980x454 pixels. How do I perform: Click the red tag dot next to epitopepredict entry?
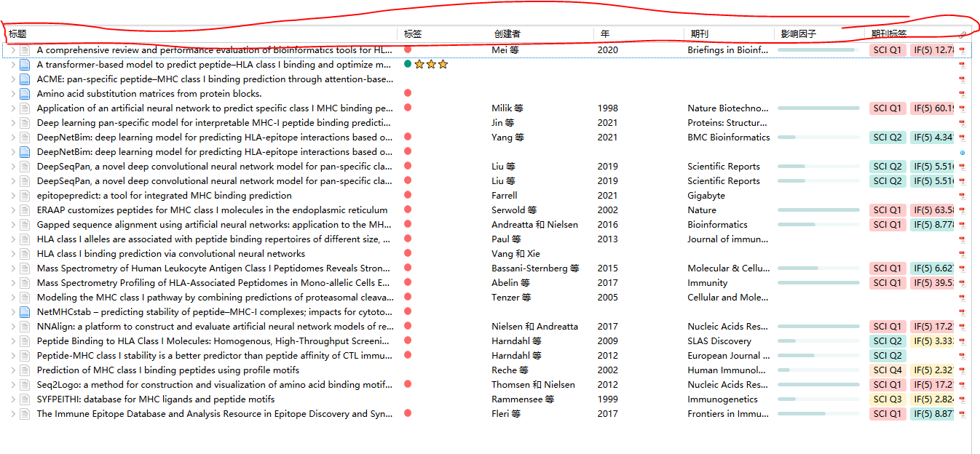407,195
